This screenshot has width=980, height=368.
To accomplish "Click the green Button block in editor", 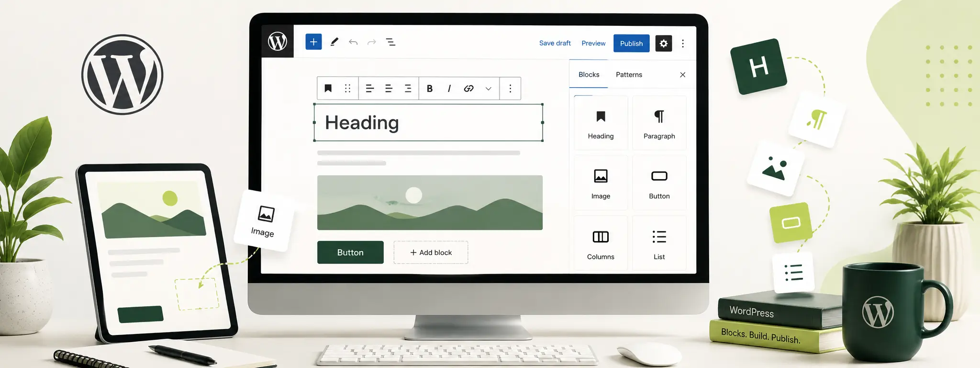I will [x=350, y=253].
